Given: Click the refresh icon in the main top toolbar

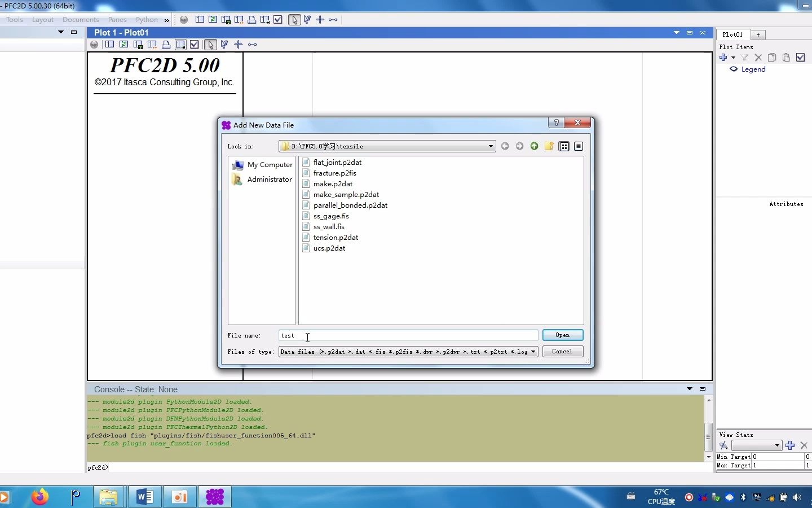Looking at the screenshot, I should point(213,20).
